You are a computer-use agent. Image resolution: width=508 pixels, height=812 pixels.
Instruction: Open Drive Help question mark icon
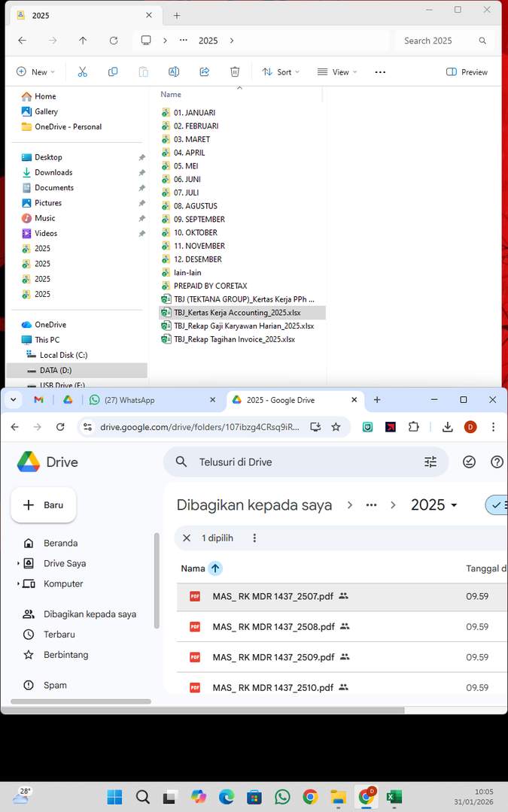pyautogui.click(x=497, y=462)
